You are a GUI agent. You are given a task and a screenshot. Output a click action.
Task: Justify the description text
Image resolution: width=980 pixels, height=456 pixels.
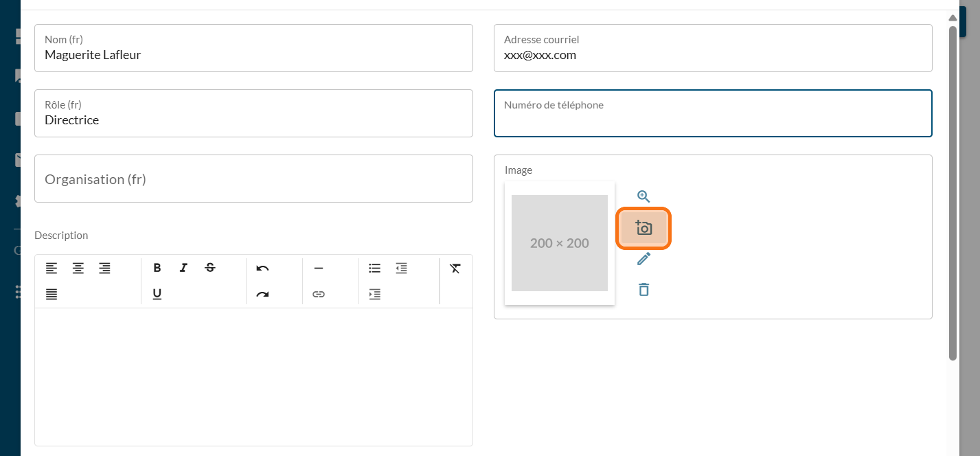click(x=52, y=294)
